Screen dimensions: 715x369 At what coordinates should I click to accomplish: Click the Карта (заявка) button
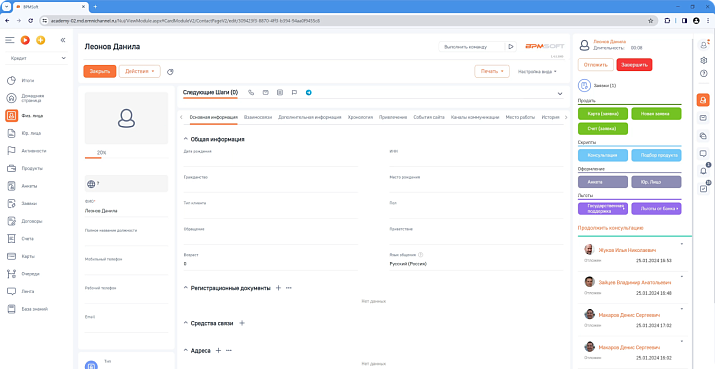pos(603,114)
